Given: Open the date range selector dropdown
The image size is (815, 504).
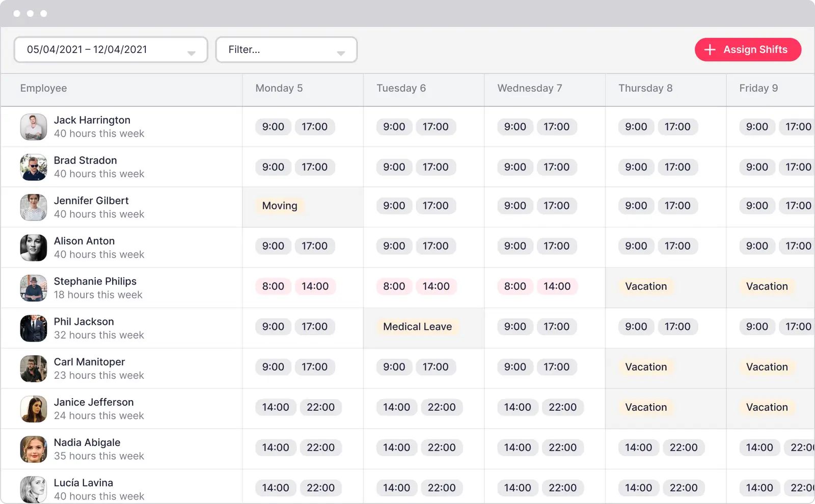Looking at the screenshot, I should (111, 49).
